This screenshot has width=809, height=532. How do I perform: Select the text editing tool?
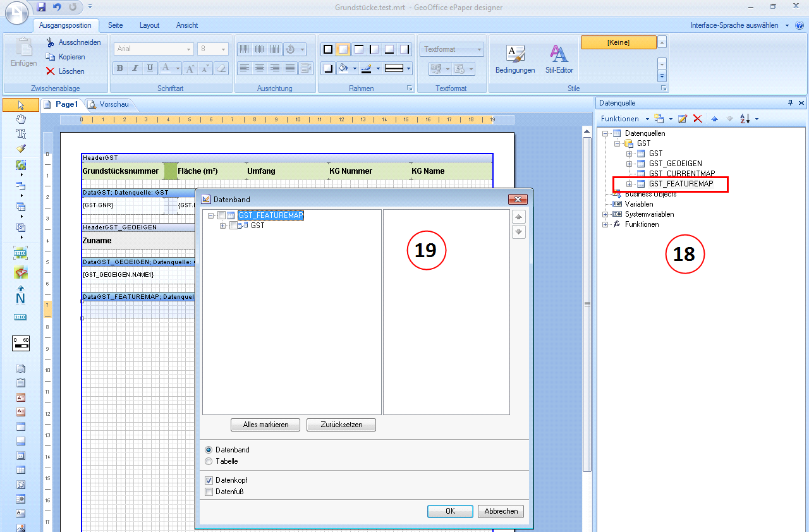tap(21, 134)
